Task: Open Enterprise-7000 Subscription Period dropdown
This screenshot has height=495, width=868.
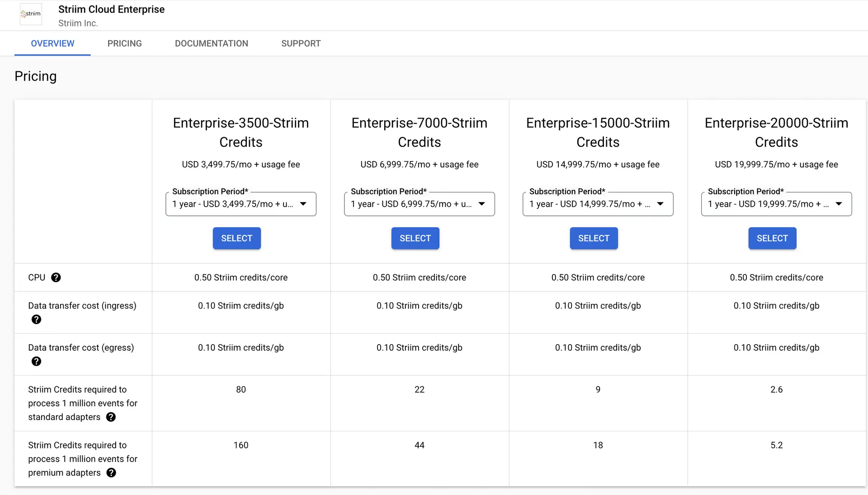Action: pos(419,204)
